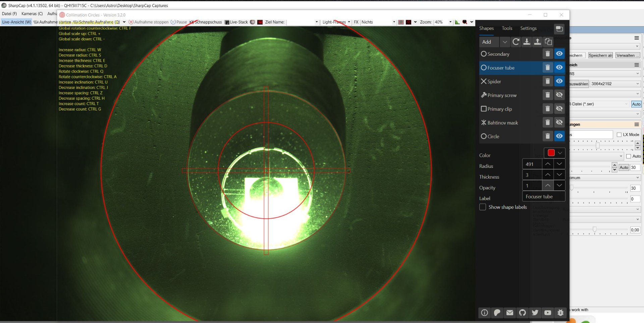Click the red Color swatch
Image resolution: width=644 pixels, height=323 pixels.
coord(551,153)
